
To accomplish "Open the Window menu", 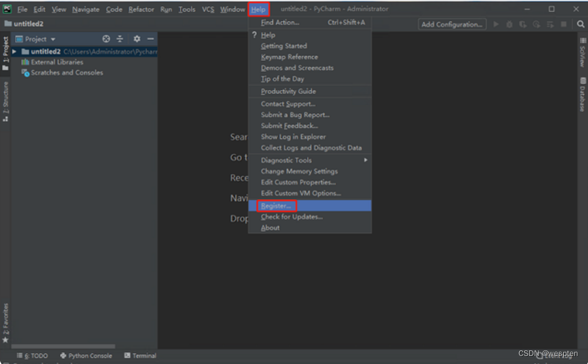I will point(233,9).
